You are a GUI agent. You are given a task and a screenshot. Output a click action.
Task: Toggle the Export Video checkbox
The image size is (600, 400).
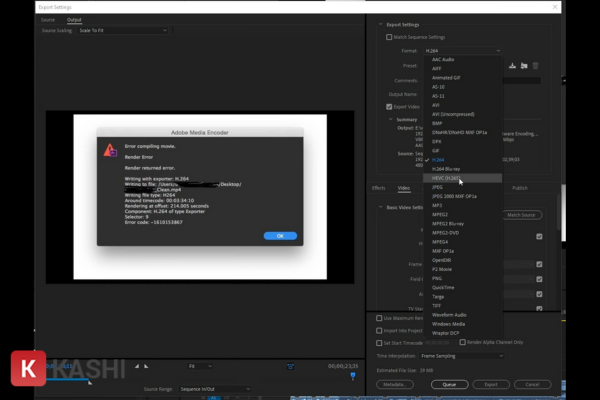[x=389, y=106]
